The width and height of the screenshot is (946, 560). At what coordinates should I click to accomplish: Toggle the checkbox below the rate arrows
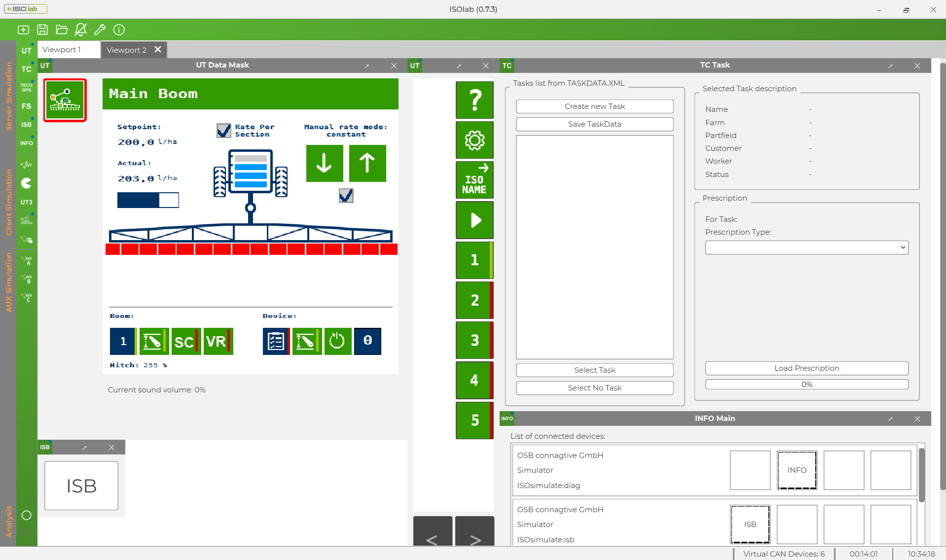point(346,196)
